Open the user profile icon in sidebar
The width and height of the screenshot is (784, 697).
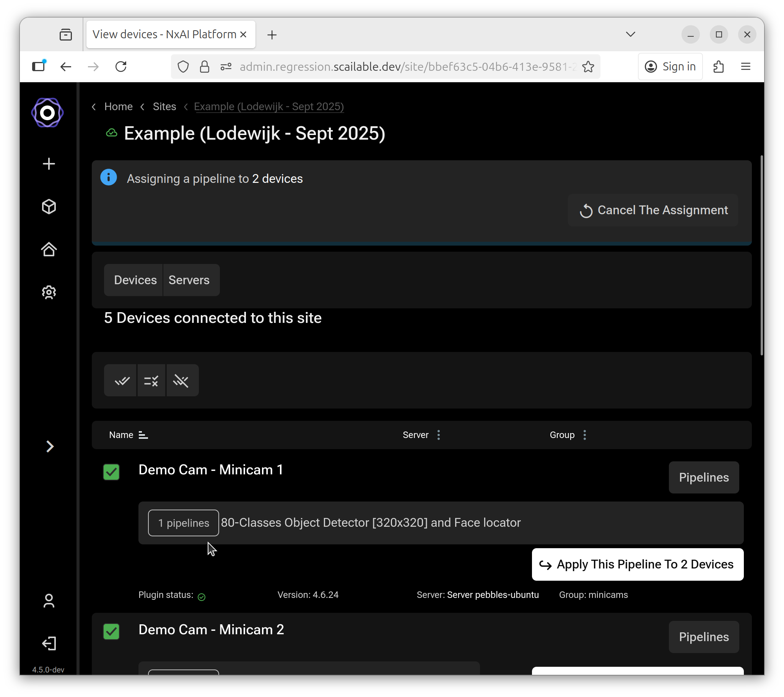point(49,601)
